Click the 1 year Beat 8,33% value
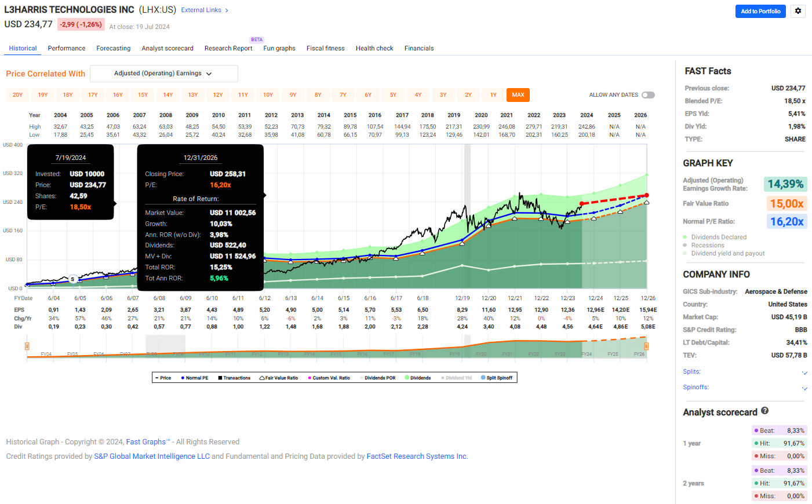Viewport: 812px width, 504px height. pyautogui.click(x=795, y=430)
